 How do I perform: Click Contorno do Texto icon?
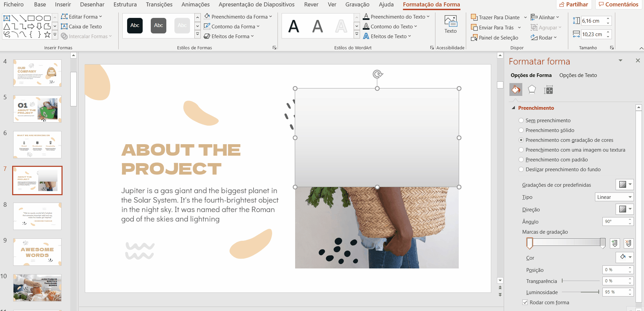[366, 26]
